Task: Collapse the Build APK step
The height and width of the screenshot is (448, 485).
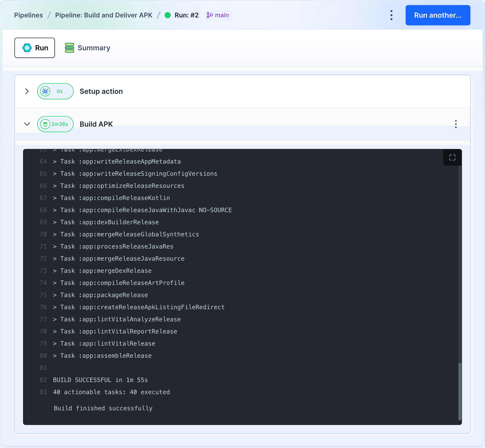Action: (x=27, y=124)
